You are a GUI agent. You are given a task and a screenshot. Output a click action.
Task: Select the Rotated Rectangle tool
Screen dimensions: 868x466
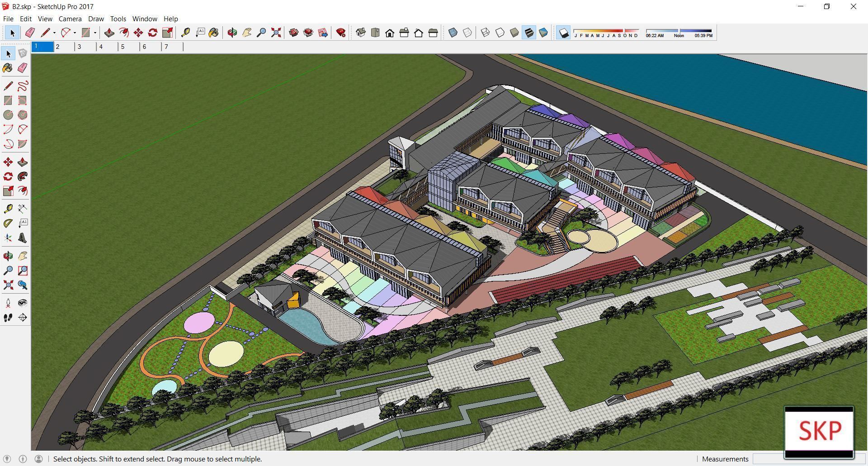(x=23, y=100)
